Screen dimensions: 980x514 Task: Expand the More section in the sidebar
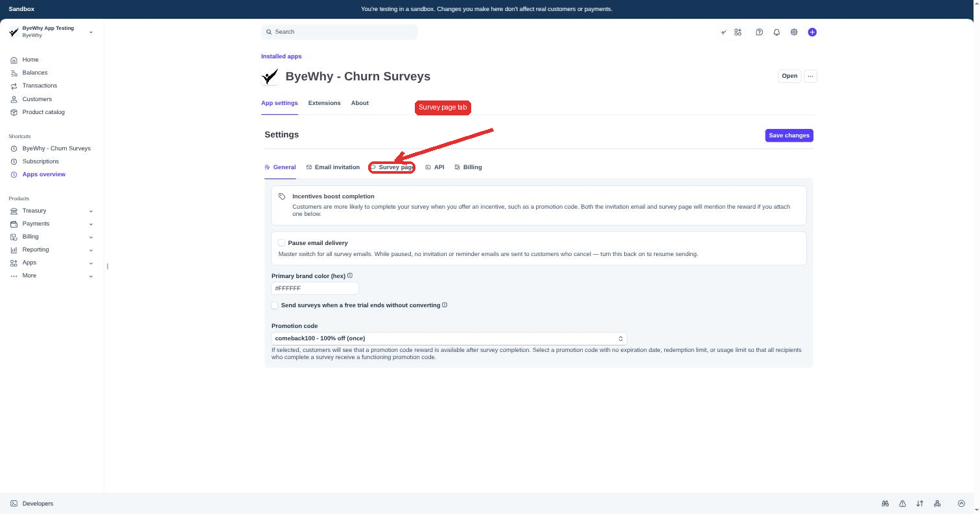52,275
